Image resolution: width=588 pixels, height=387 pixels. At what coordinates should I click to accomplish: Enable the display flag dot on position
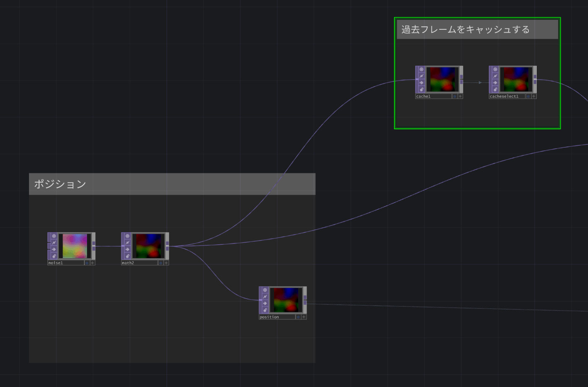[x=299, y=317]
